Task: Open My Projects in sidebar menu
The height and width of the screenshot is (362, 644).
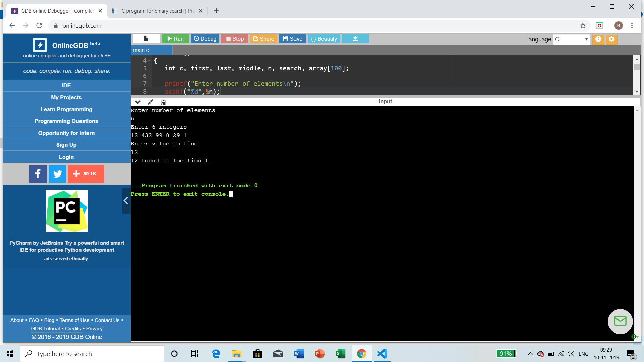Action: point(66,97)
